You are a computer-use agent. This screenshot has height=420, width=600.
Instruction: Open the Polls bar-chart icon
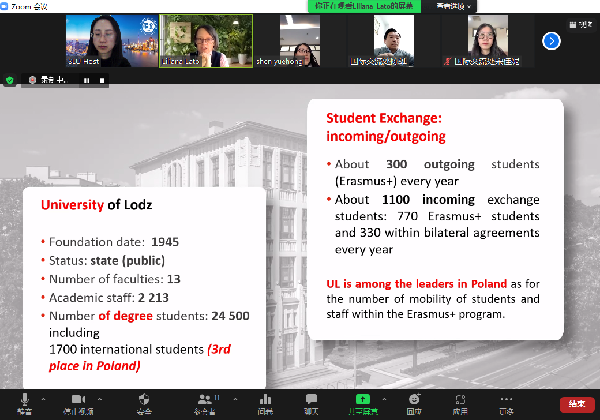point(265,404)
